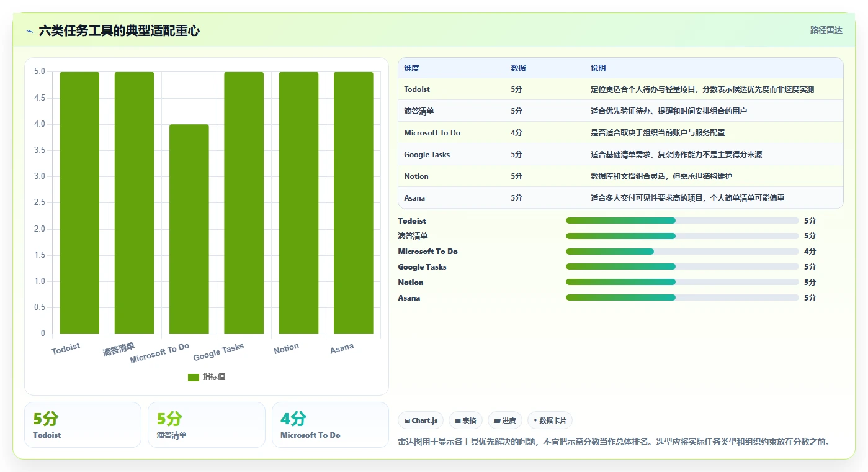The image size is (868, 472).
Task: Click the Google Tasks label on the chart x-axis
Action: coord(218,352)
